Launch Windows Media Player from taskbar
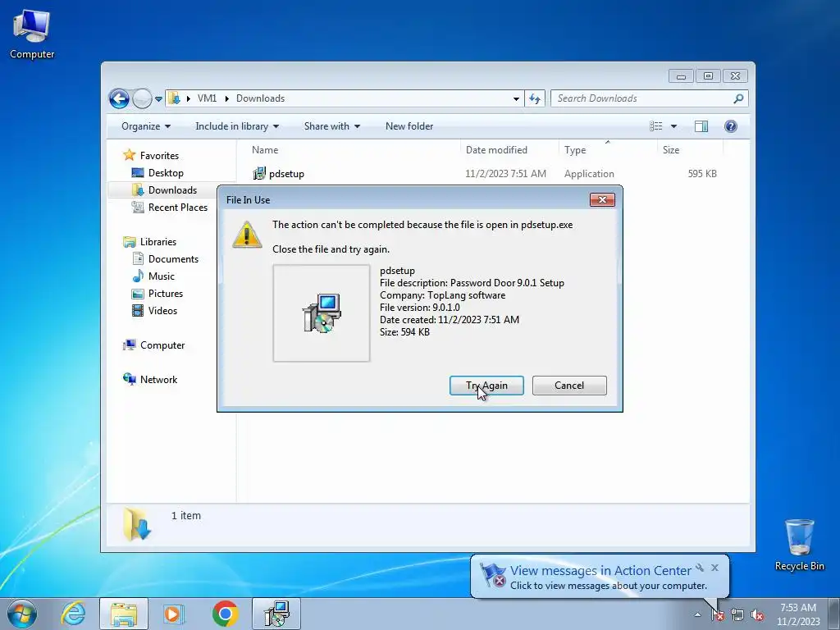840x630 pixels. 174,614
